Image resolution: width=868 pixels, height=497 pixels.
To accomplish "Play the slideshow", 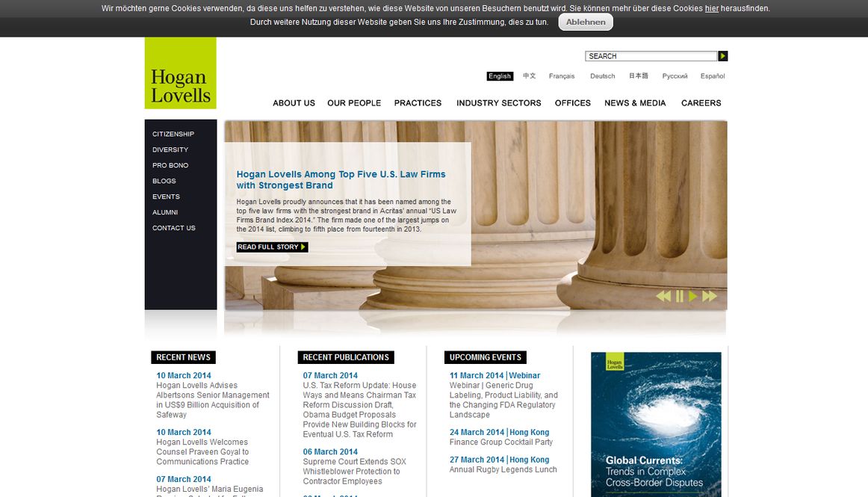I will (692, 297).
